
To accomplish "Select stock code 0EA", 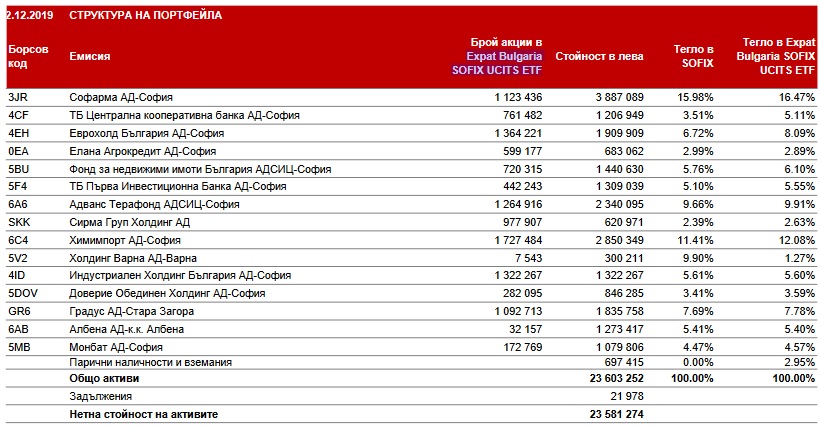I will pyautogui.click(x=19, y=151).
